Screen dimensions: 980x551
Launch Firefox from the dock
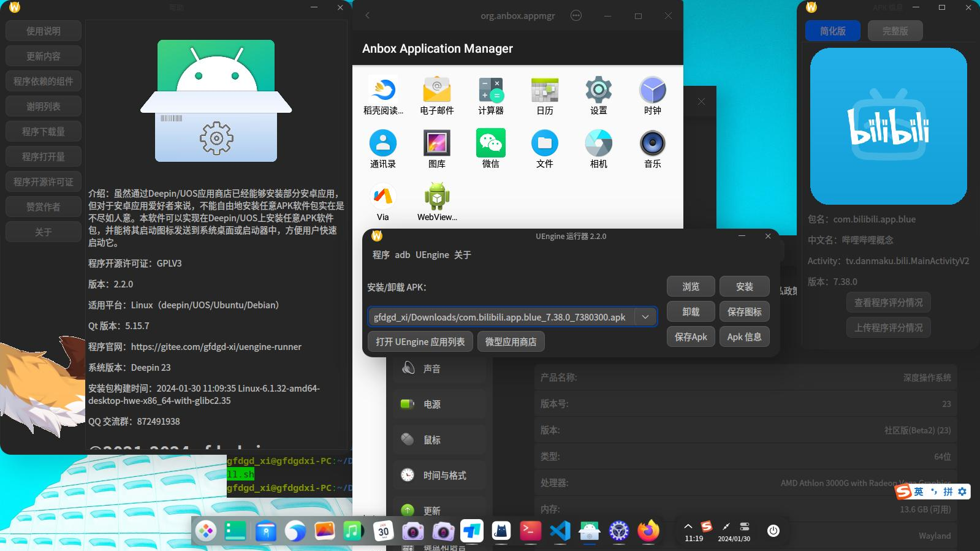648,531
